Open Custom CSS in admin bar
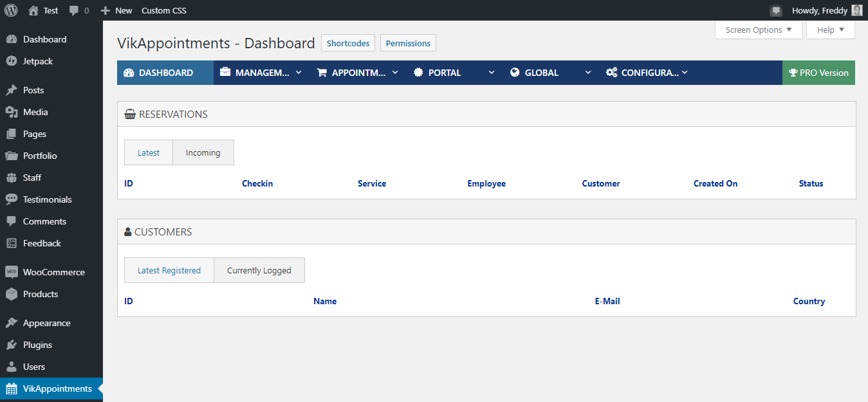This screenshot has width=868, height=402. point(164,10)
